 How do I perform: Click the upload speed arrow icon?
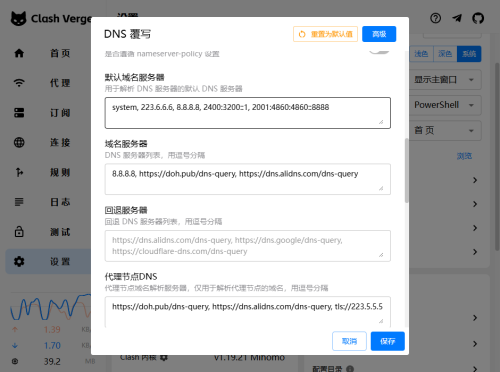pos(15,330)
